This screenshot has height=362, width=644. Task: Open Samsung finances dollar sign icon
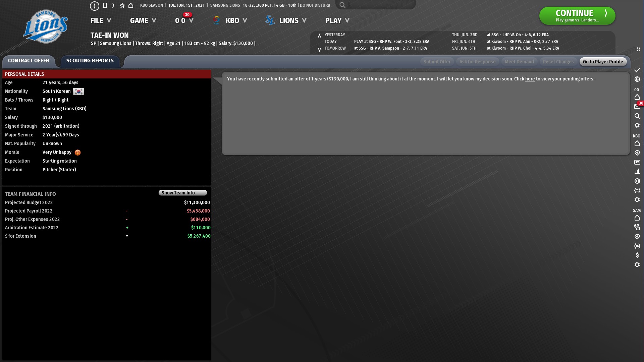coord(637,255)
